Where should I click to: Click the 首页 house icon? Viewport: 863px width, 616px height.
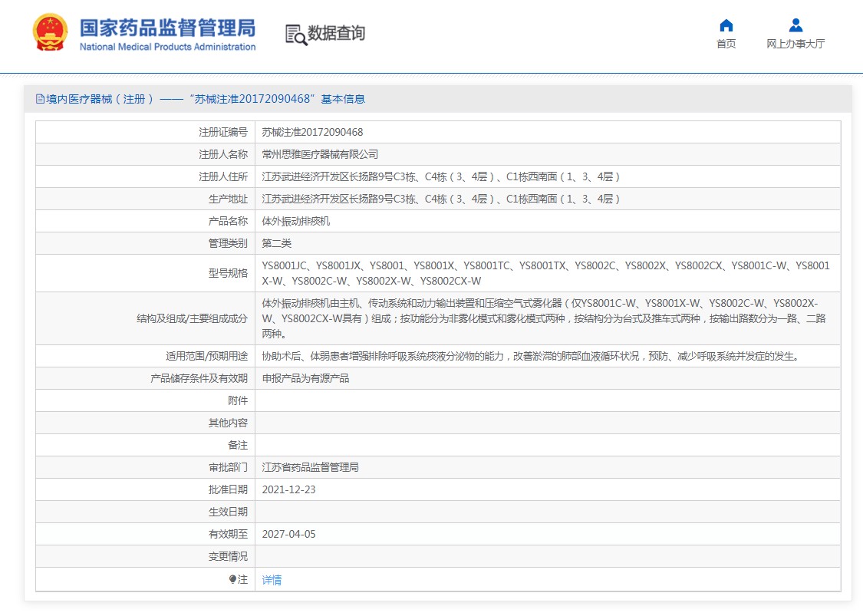pos(726,25)
